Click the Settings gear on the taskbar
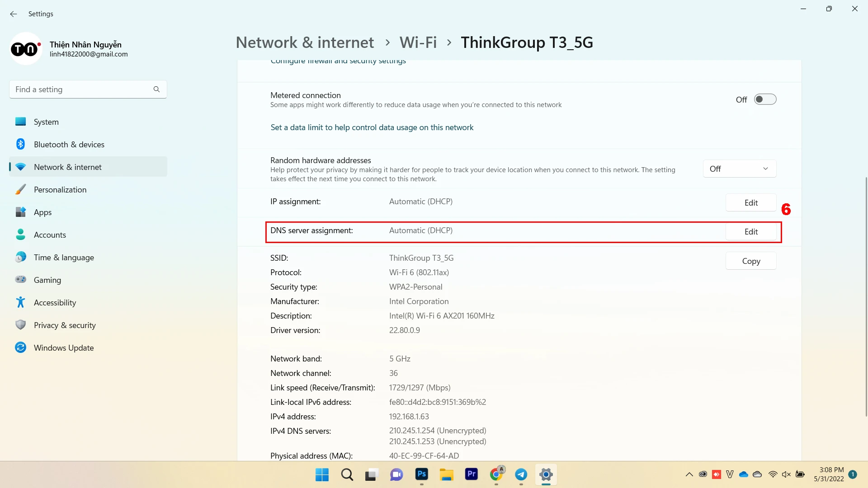 coord(546,474)
